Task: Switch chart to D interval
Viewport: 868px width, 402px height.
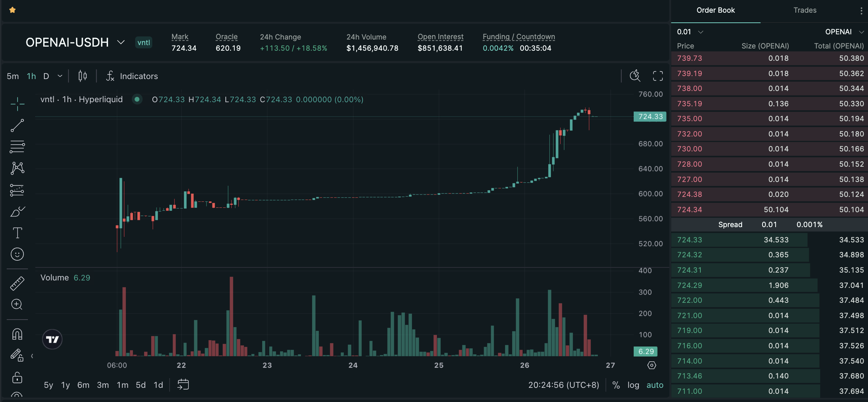Action: click(x=46, y=76)
